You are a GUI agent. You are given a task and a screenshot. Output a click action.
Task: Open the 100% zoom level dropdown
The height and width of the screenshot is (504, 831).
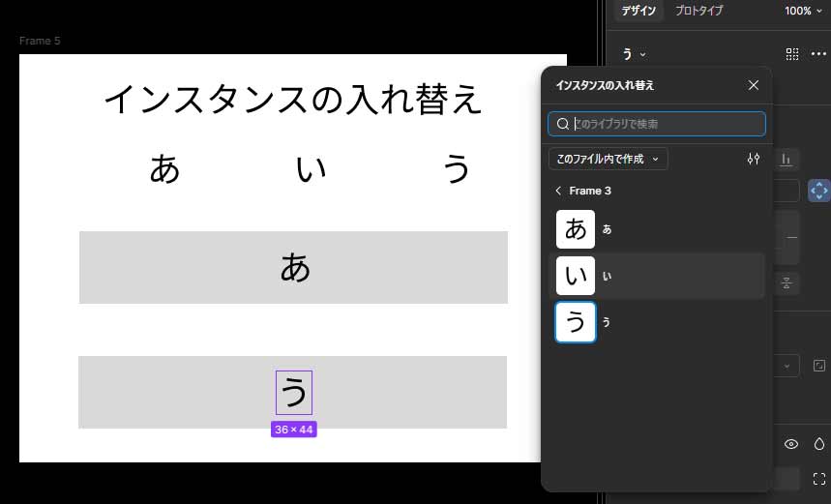tap(803, 11)
